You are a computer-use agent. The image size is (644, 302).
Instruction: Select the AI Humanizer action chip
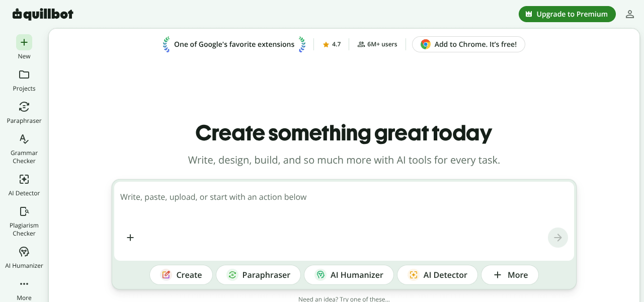tap(349, 275)
